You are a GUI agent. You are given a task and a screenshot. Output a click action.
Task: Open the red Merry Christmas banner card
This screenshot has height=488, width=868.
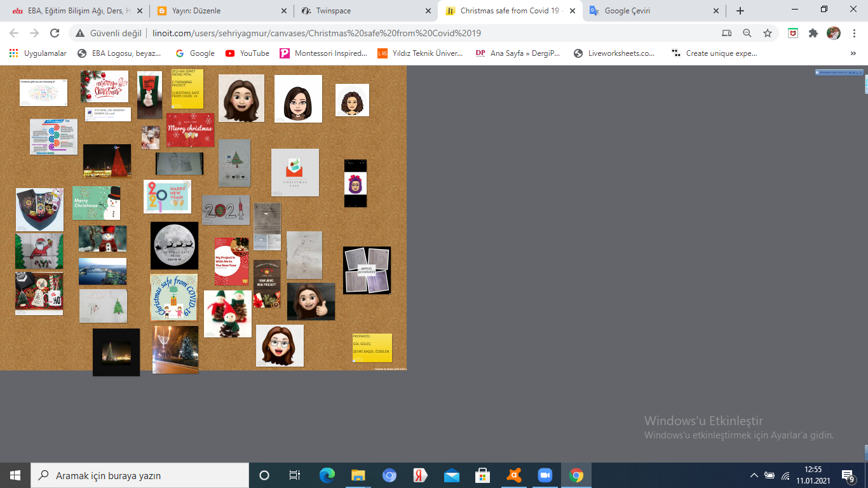[190, 130]
